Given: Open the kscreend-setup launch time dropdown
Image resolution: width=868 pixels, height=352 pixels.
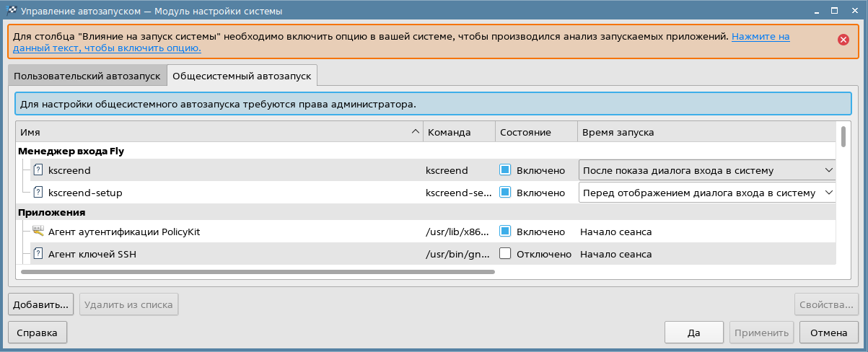Looking at the screenshot, I should [706, 193].
